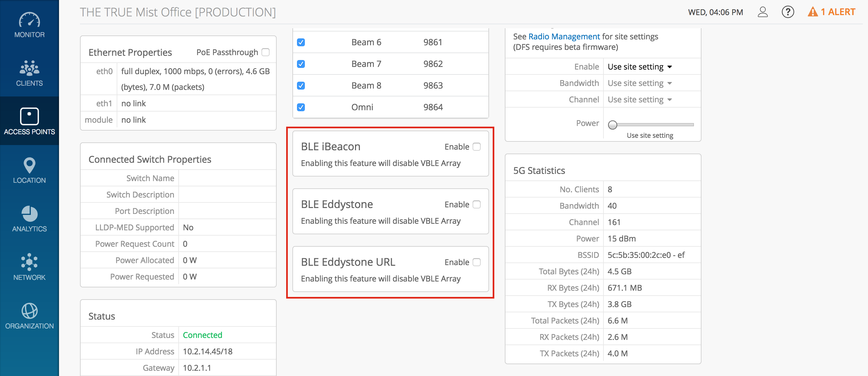The height and width of the screenshot is (376, 868).
Task: Open the Bandwidth Use site setting dropdown
Action: [x=639, y=83]
